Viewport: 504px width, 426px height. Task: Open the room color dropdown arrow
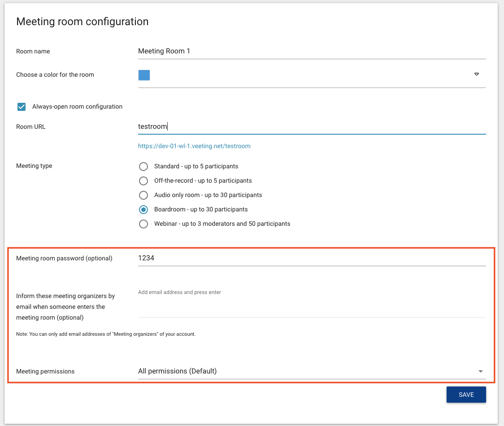pos(477,75)
